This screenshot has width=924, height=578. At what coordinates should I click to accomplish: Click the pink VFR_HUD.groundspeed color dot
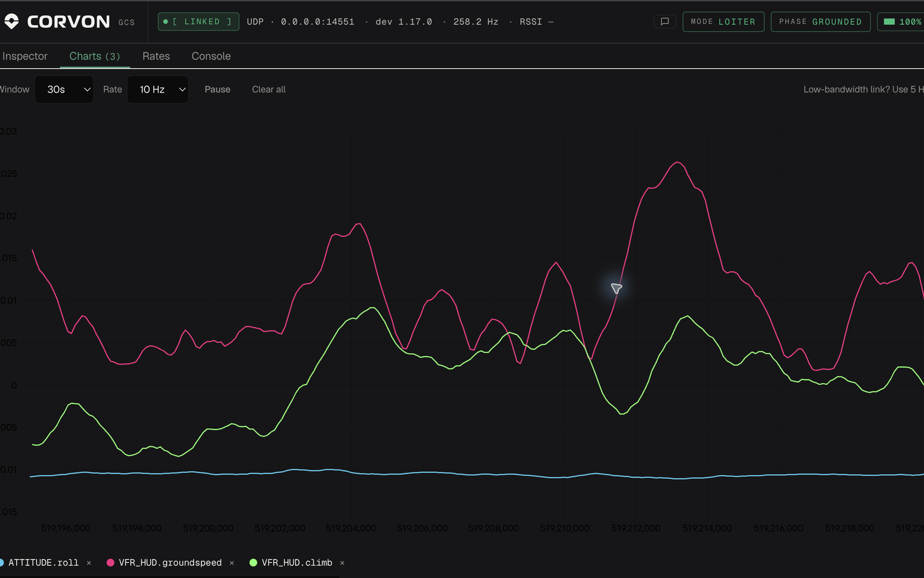point(110,562)
